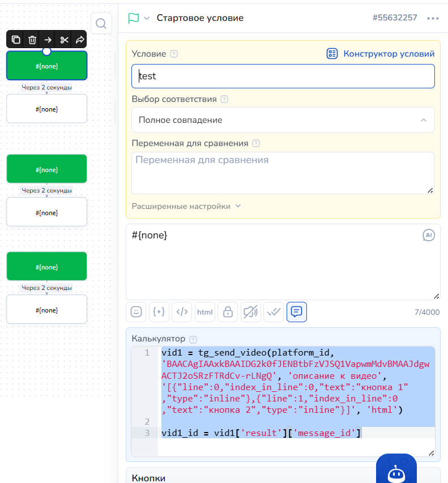Open the three-dots menu next to #55632257
The image size is (448, 483).
point(433,19)
